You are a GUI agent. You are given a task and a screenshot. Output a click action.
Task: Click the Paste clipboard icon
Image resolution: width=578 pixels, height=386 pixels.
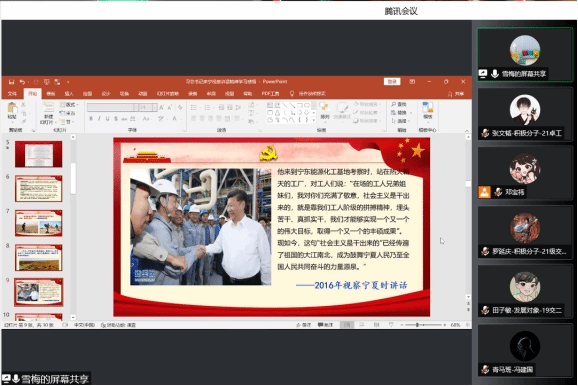coord(12,108)
